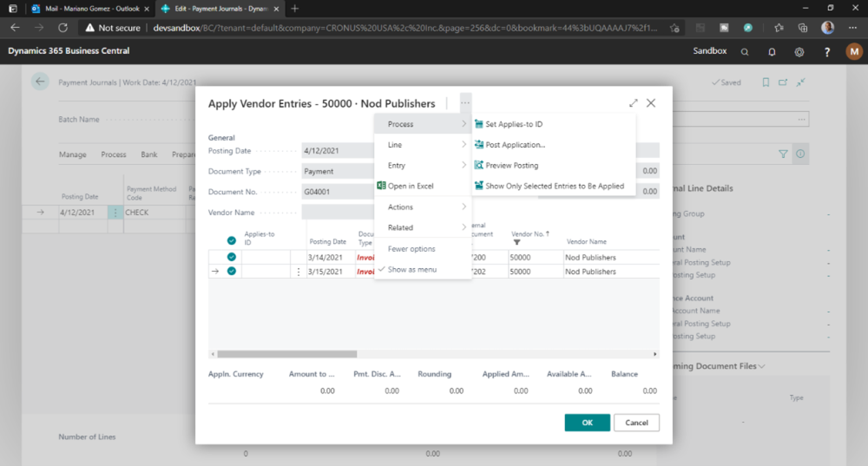Click the Set Applies-to ID icon
Image resolution: width=868 pixels, height=466 pixels.
tap(479, 124)
